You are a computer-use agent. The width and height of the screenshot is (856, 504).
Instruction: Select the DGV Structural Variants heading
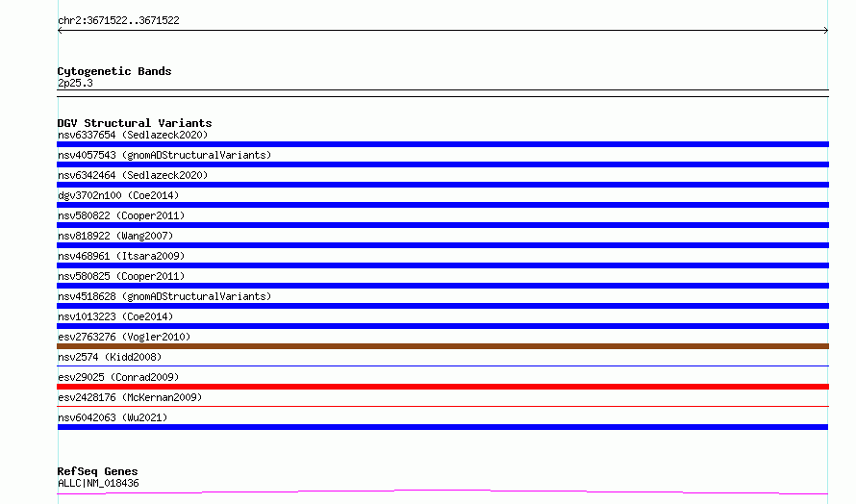[x=135, y=123]
